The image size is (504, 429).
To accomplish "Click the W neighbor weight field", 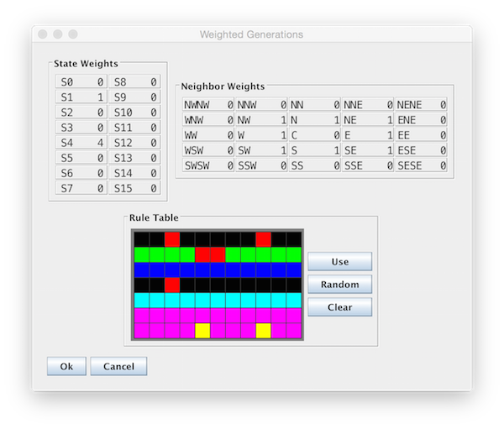I will coord(261,135).
